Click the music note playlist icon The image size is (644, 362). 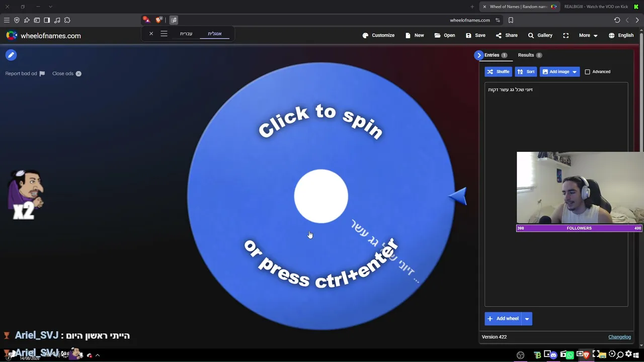(x=57, y=20)
